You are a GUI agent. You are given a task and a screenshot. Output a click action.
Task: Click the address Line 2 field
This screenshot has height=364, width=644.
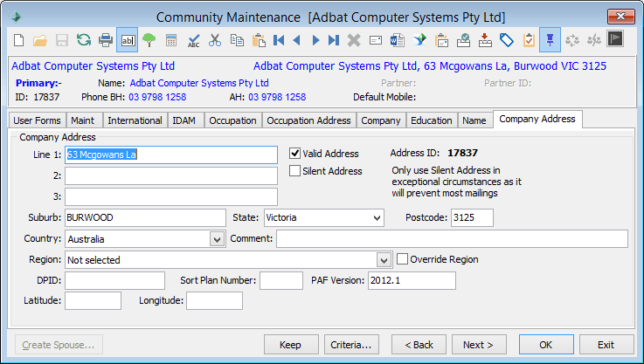(x=171, y=175)
